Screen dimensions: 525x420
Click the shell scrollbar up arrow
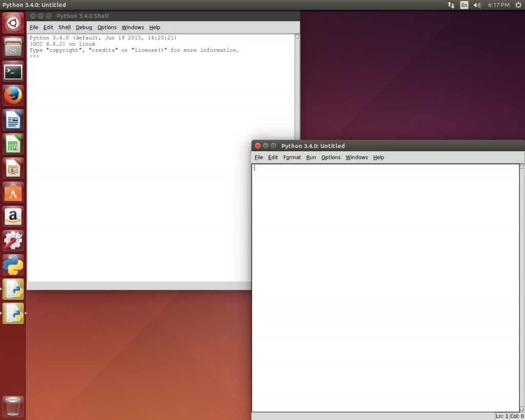[x=297, y=35]
